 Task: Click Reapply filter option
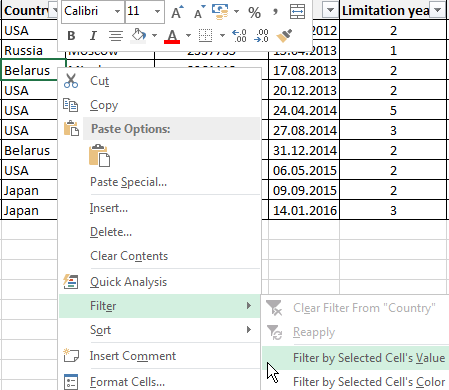(355, 332)
